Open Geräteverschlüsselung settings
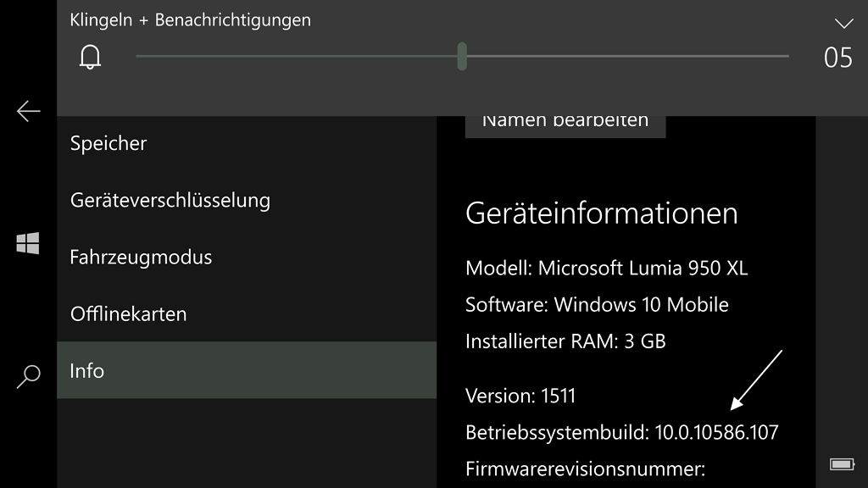Image resolution: width=868 pixels, height=488 pixels. point(247,200)
